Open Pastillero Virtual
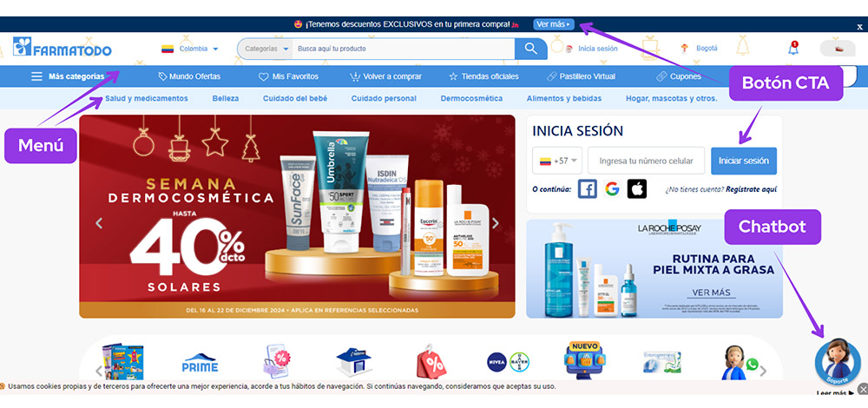This screenshot has width=868, height=408. [x=581, y=76]
